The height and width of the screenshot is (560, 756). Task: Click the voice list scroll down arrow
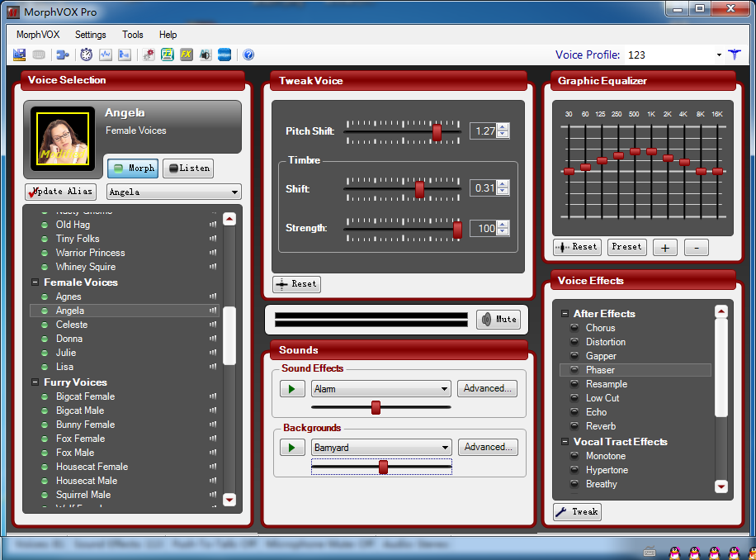click(x=229, y=499)
